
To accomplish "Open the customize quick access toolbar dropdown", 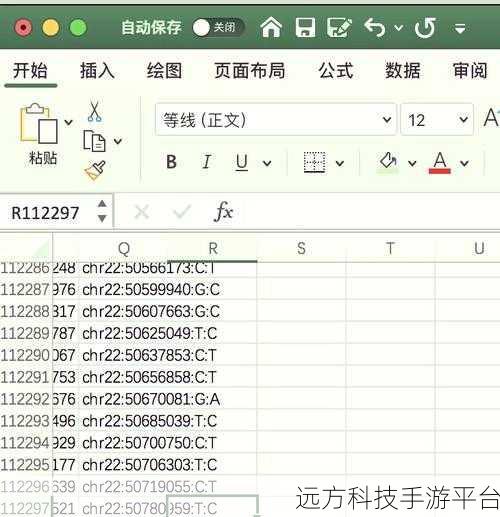I will click(460, 29).
